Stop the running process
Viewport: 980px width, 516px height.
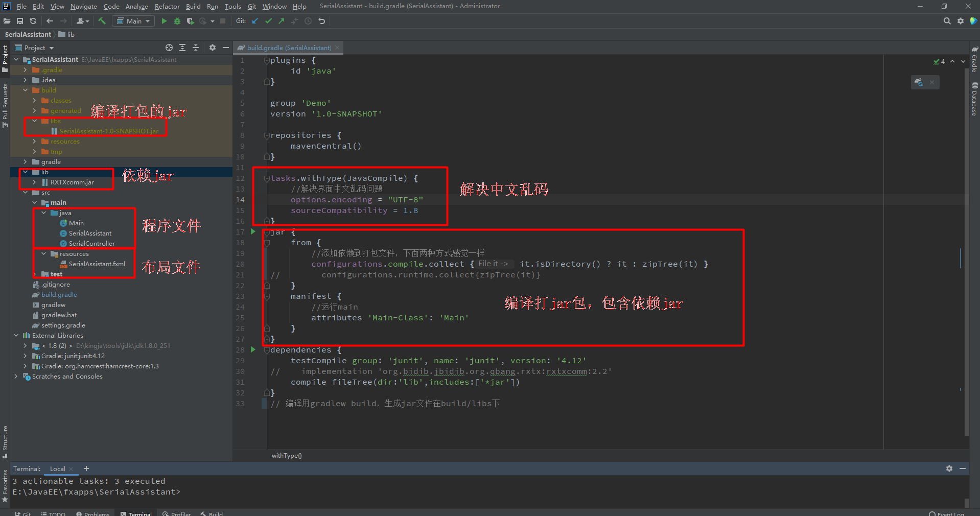223,21
